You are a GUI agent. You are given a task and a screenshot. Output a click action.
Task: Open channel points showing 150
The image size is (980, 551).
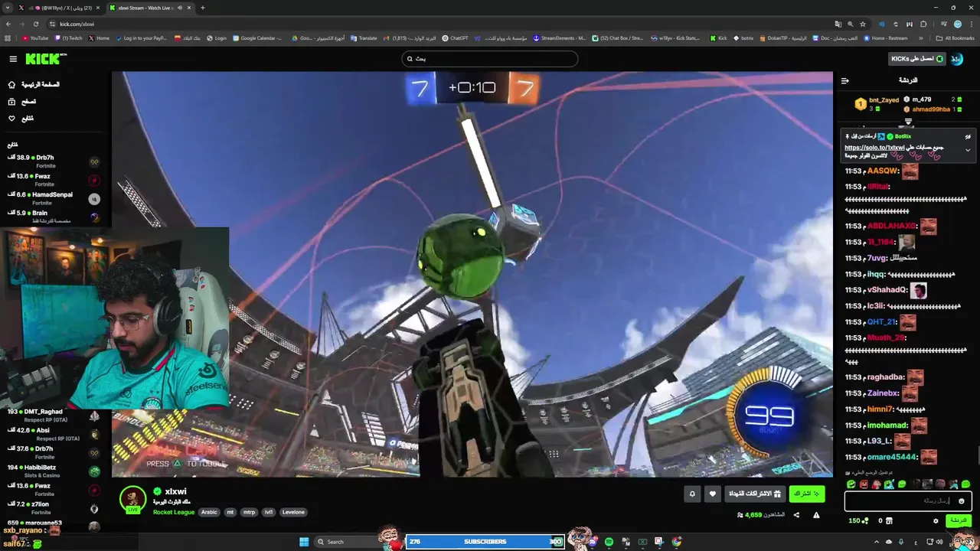coord(857,520)
